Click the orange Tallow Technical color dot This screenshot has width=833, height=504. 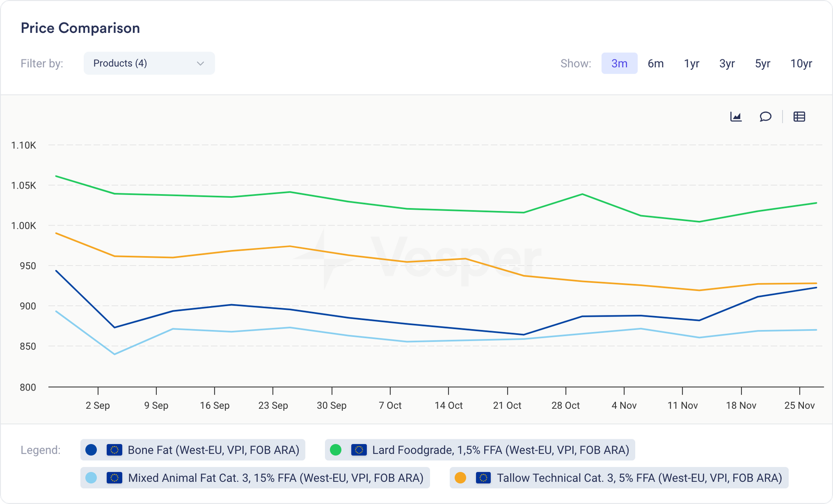coord(460,478)
